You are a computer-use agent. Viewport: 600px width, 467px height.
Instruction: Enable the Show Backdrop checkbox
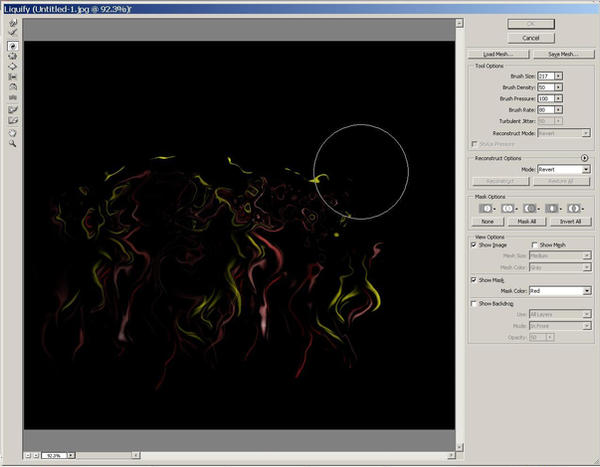(x=474, y=304)
